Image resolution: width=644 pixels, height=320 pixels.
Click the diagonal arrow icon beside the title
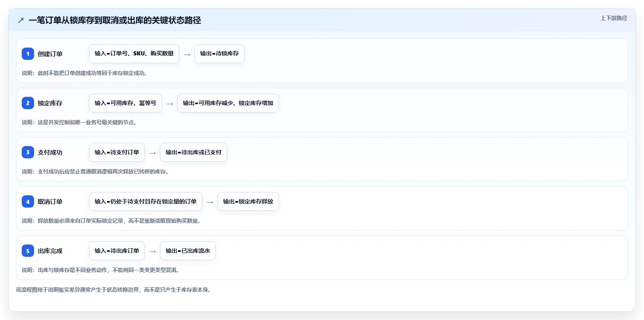pos(21,20)
